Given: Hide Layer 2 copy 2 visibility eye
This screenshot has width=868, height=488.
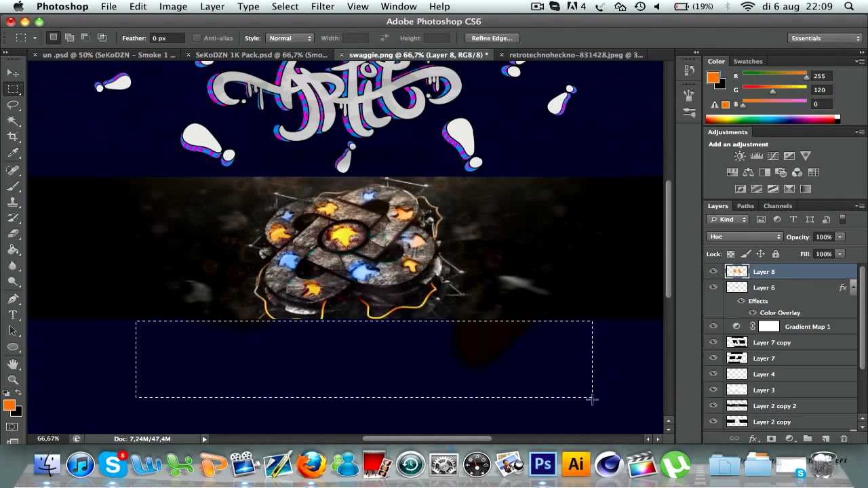Looking at the screenshot, I should coord(713,405).
